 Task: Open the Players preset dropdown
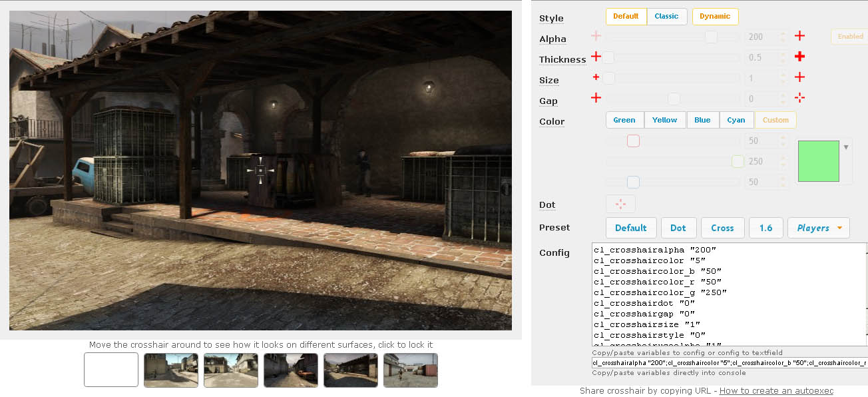(818, 228)
